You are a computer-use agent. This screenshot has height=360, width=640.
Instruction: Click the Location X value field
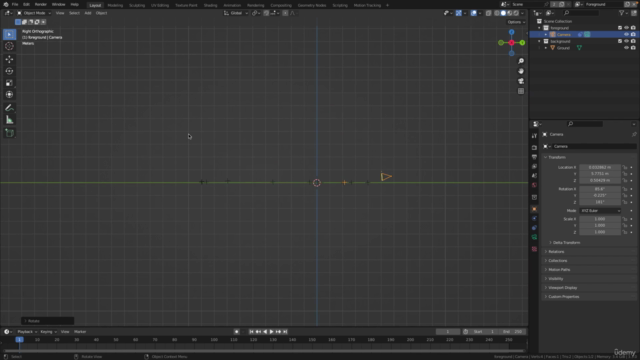(x=600, y=167)
